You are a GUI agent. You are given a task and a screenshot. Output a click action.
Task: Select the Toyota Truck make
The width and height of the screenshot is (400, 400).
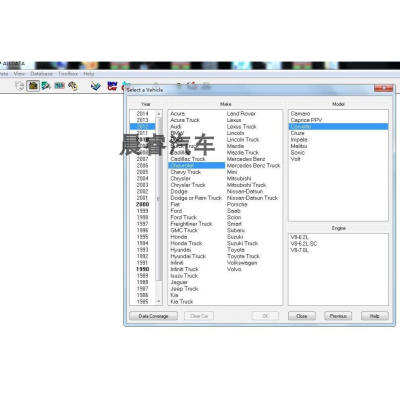click(x=243, y=256)
